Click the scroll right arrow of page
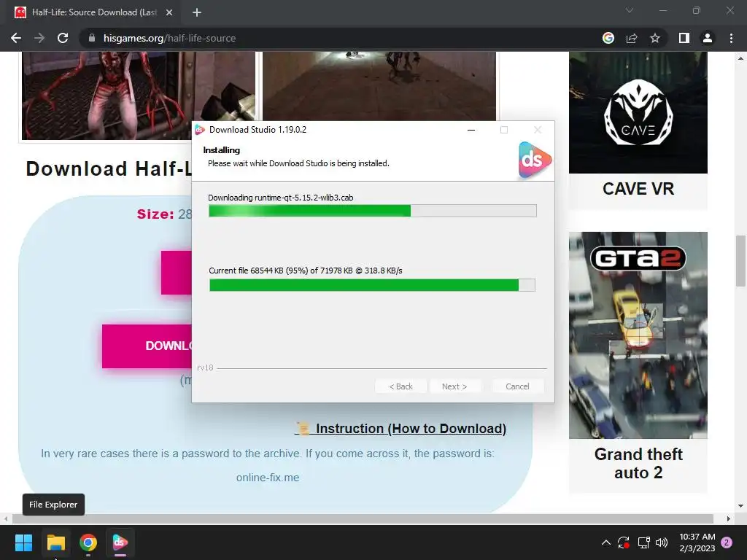The width and height of the screenshot is (747, 560). 729,518
